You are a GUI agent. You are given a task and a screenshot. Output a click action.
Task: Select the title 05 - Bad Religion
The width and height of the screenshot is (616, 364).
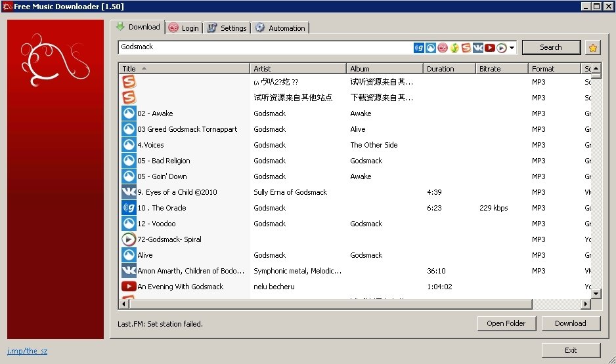click(x=164, y=161)
